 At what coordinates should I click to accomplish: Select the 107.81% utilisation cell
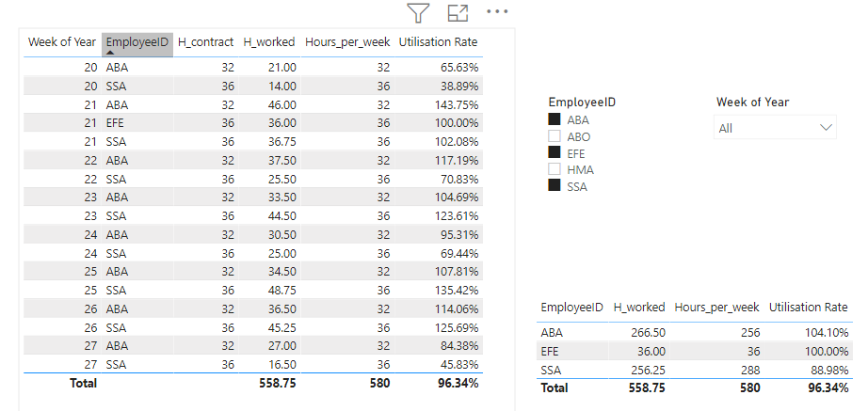[458, 272]
